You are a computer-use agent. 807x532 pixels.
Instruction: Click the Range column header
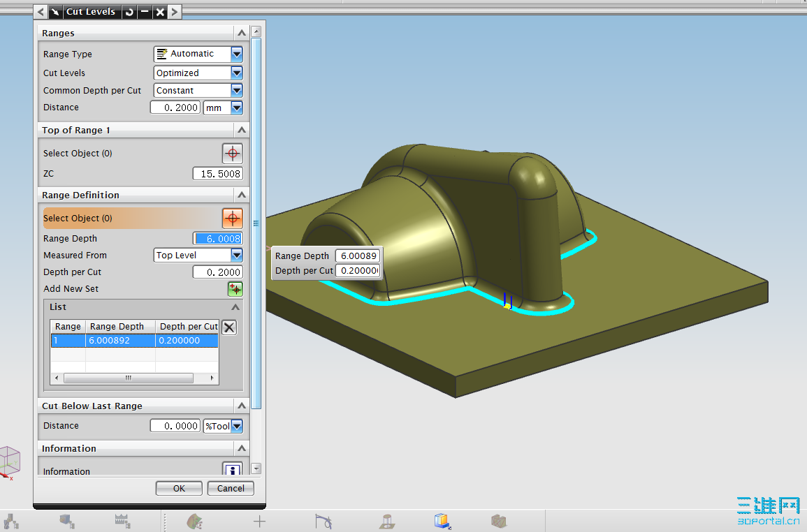[68, 327]
